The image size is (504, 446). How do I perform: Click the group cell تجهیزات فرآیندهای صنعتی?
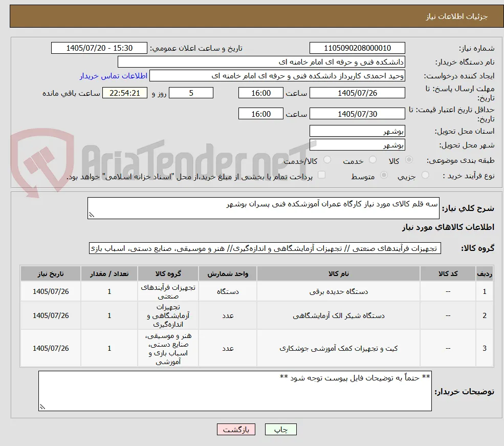(x=168, y=292)
